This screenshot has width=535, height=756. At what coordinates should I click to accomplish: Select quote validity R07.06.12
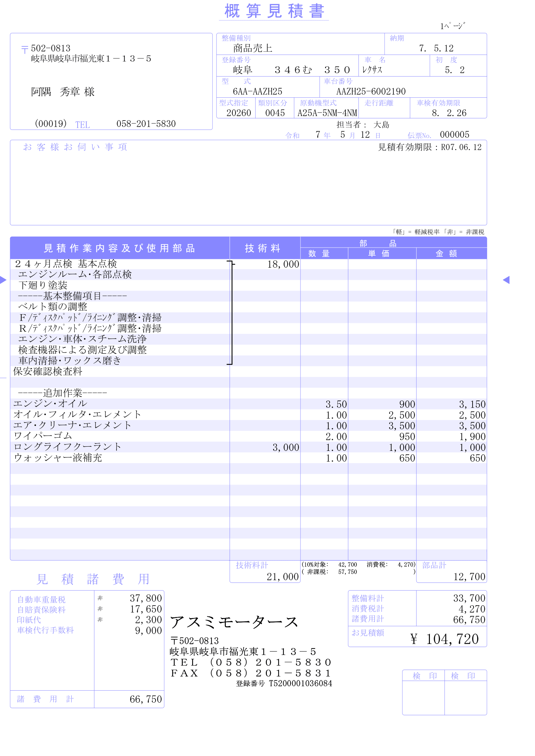click(x=461, y=147)
